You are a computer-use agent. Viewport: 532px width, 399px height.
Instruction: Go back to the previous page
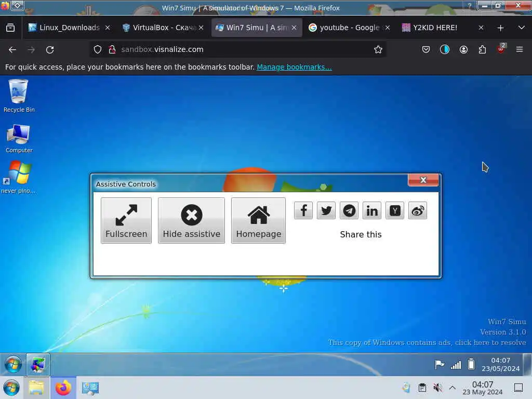[12, 49]
